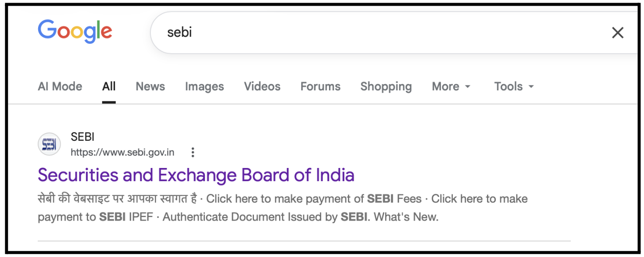The width and height of the screenshot is (644, 257).
Task: Switch to the Shopping search category
Action: click(386, 86)
